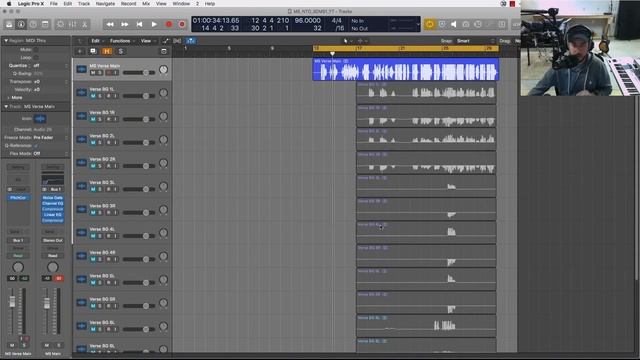Click the MS Verse Main track icon
The width and height of the screenshot is (640, 360).
[81, 69]
